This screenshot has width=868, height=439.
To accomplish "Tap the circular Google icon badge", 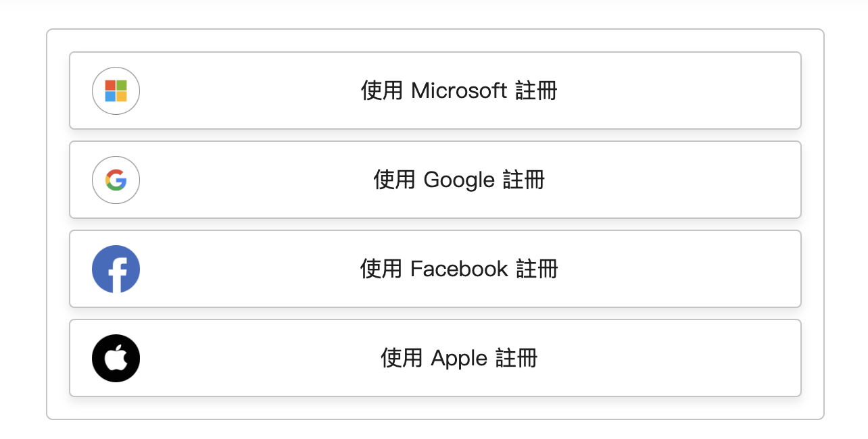I will [x=116, y=180].
